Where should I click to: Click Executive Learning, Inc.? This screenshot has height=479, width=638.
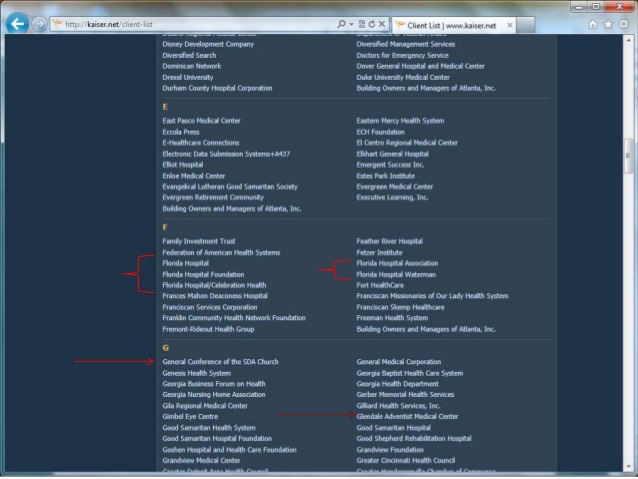[x=392, y=197]
